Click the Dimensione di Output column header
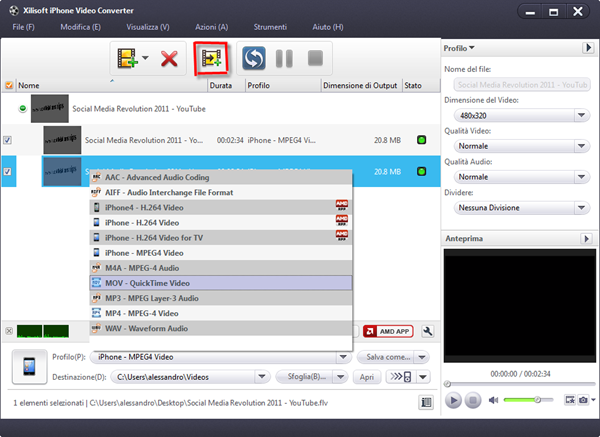The height and width of the screenshot is (437, 600). [x=360, y=85]
